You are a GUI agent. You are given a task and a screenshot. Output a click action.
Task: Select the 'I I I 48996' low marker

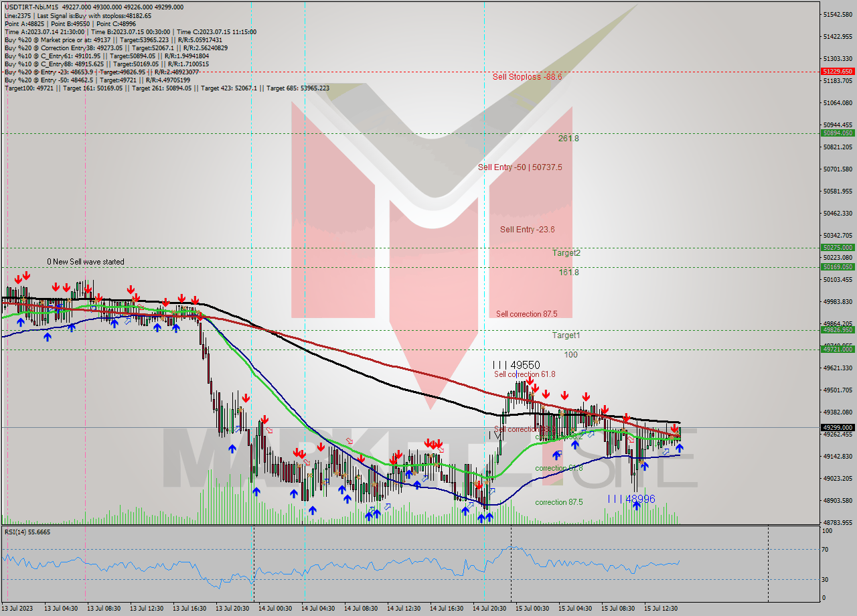click(631, 499)
